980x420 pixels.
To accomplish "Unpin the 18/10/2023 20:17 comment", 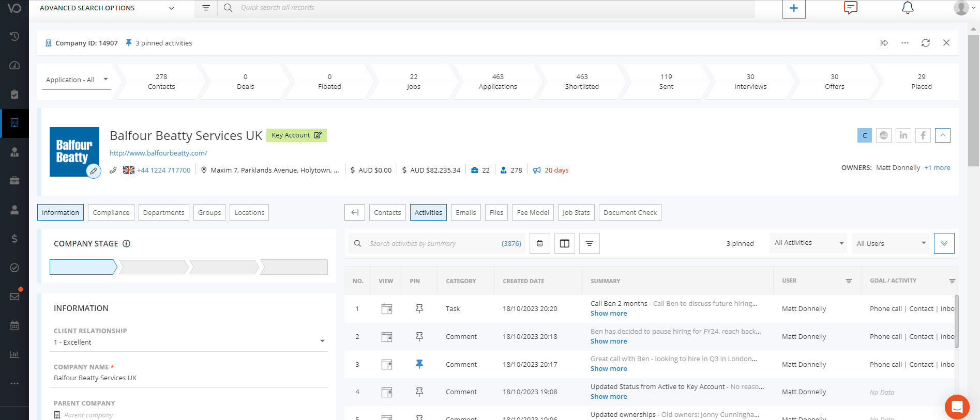I will click(419, 364).
